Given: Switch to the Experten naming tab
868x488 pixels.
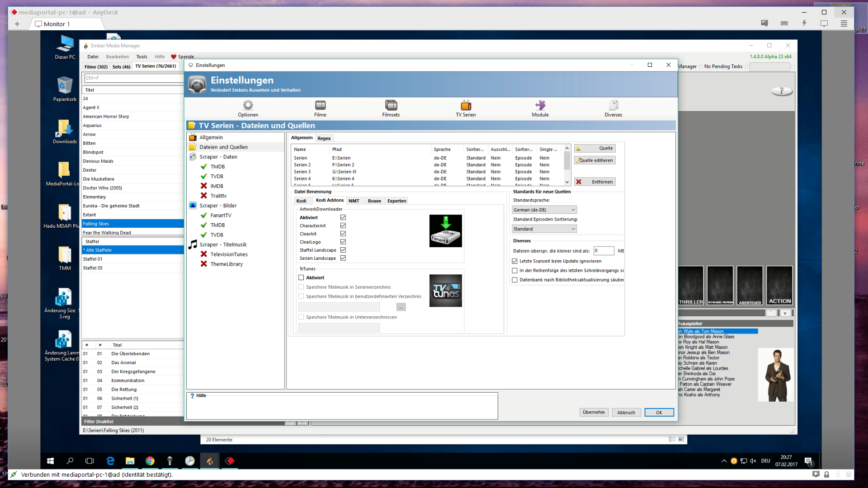Looking at the screenshot, I should coord(396,201).
